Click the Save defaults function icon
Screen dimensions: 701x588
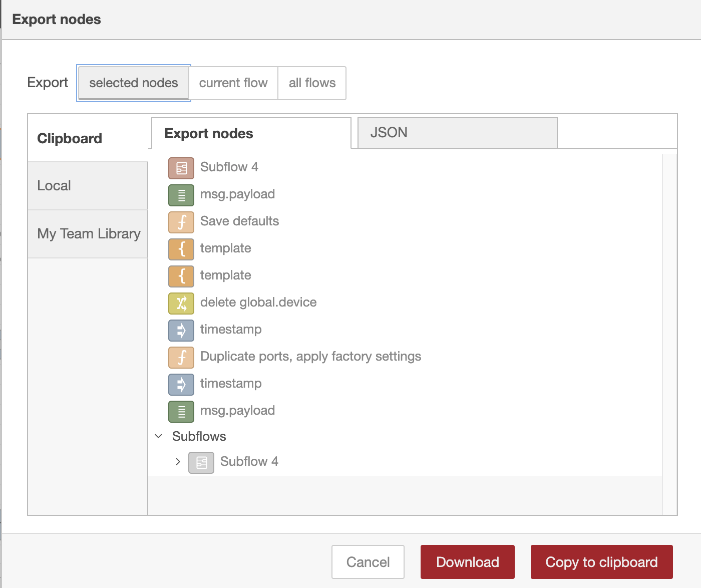[x=181, y=222]
